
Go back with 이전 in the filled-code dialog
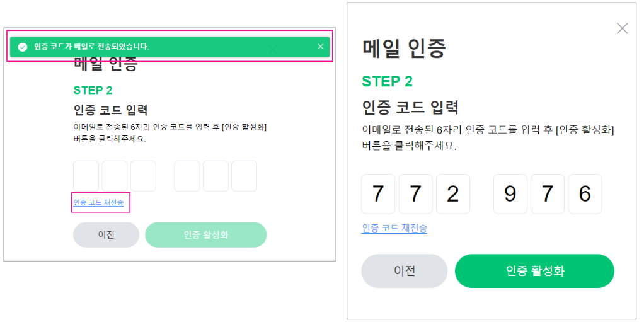pyautogui.click(x=404, y=271)
